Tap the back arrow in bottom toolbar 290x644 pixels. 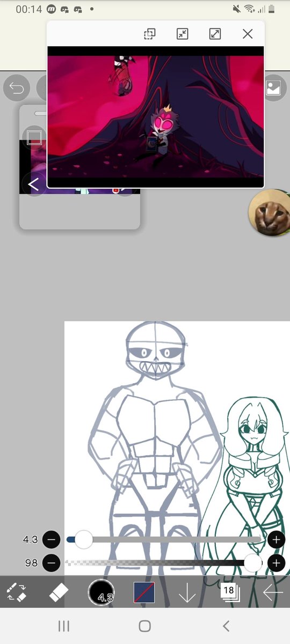pyautogui.click(x=273, y=592)
